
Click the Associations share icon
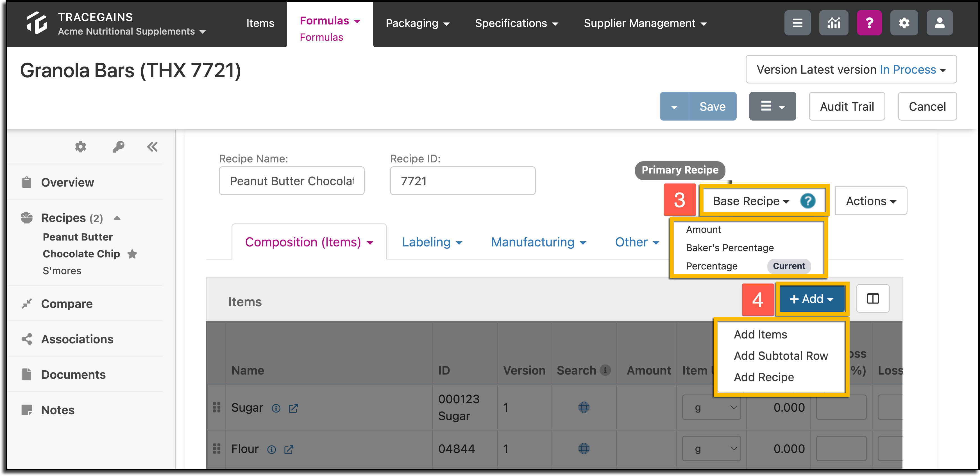pos(27,339)
